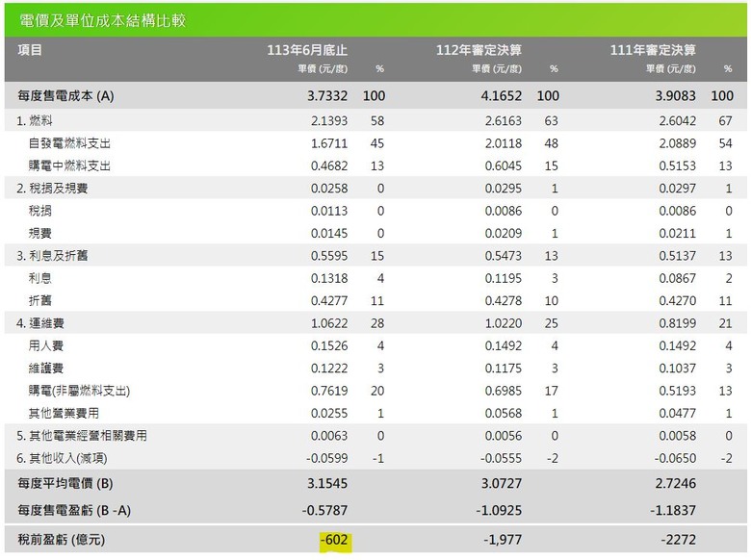Click the value 4.1652
Screen dimensions: 751x560
tap(501, 95)
